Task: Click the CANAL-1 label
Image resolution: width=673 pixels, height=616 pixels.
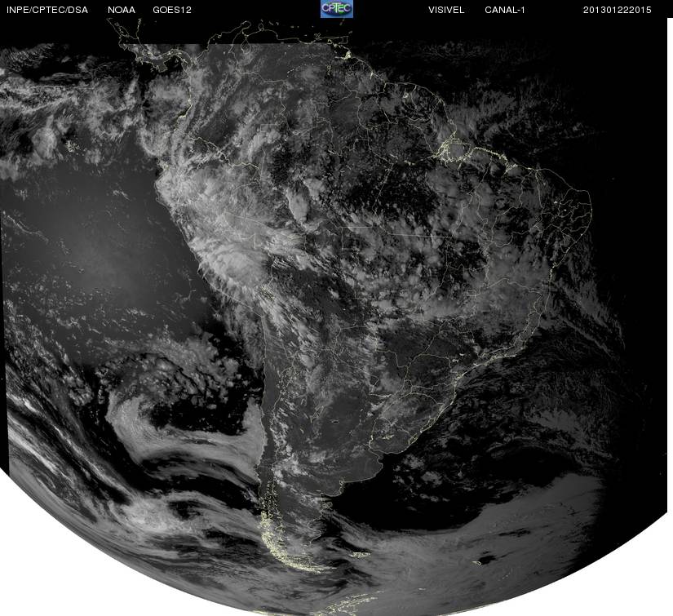Action: [505, 10]
